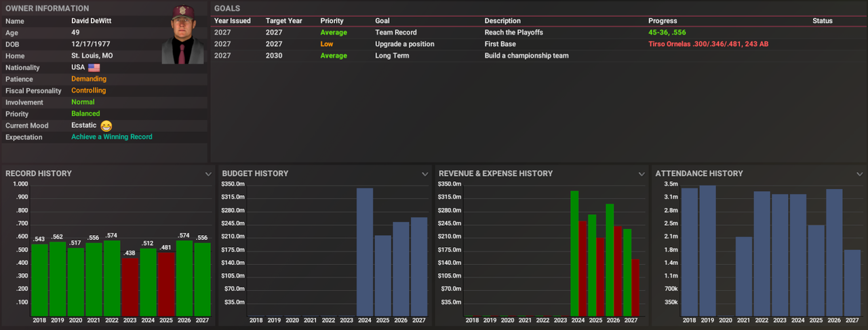Click the 2023 red bar in Record History
Image resolution: width=868 pixels, height=330 pixels.
click(x=130, y=287)
